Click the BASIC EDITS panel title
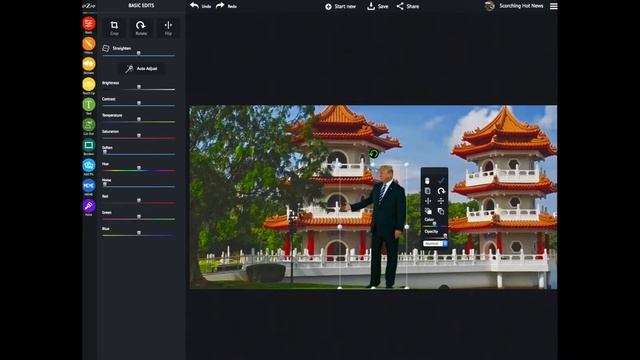The height and width of the screenshot is (360, 640). (x=141, y=6)
